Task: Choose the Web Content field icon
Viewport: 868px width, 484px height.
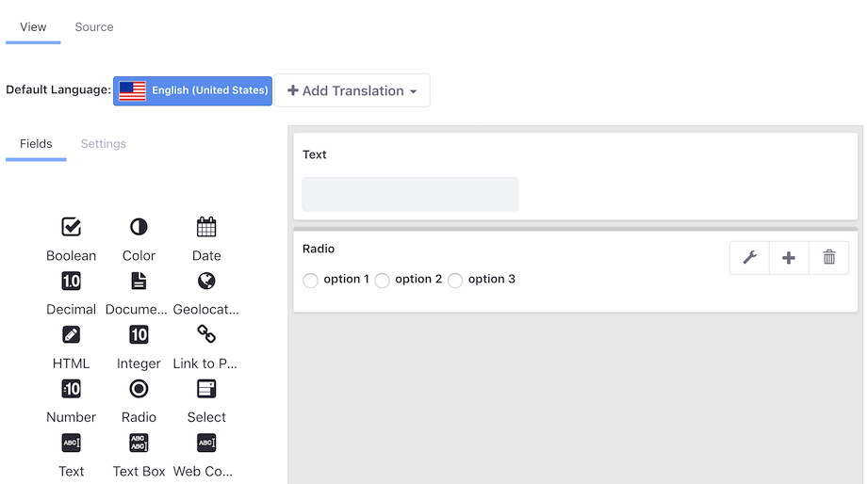Action: tap(206, 443)
